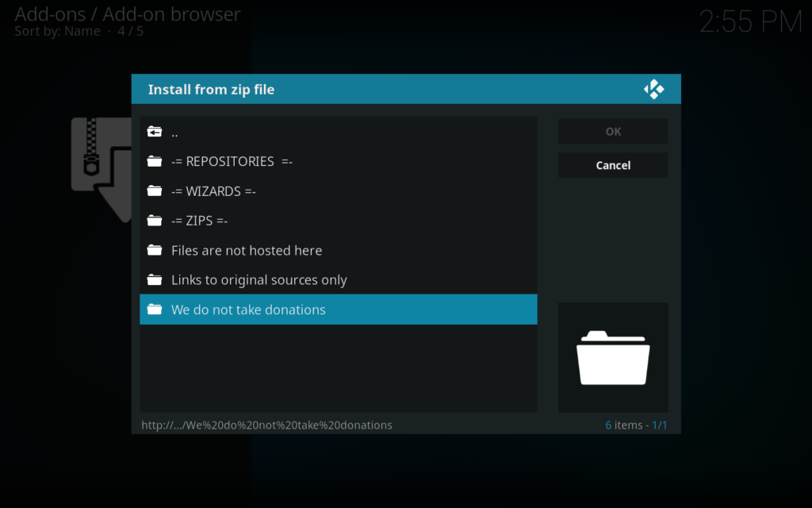
Task: Click the path text at dialog bottom
Action: [x=266, y=425]
